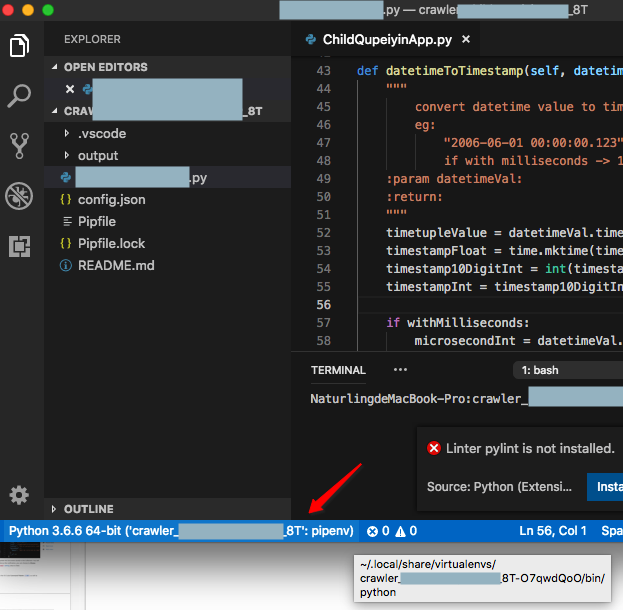Open the config.json file
Viewport: 623px width, 610px height.
tap(167, 199)
